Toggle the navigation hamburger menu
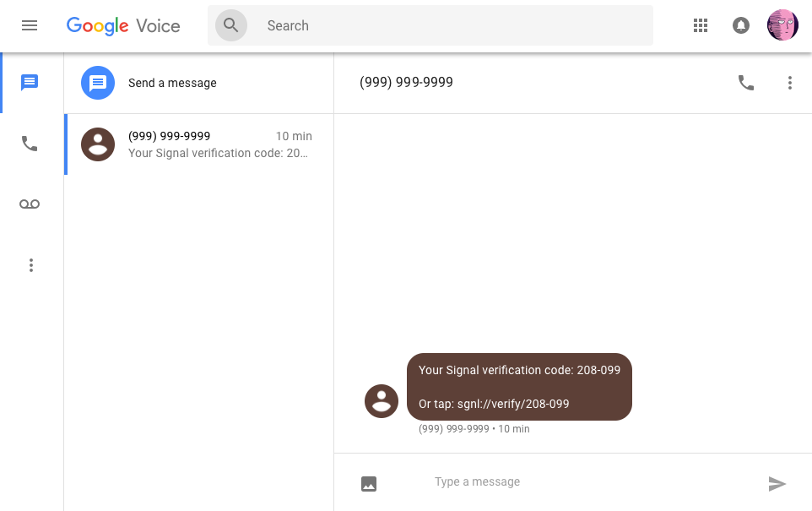Image resolution: width=812 pixels, height=511 pixels. (30, 25)
